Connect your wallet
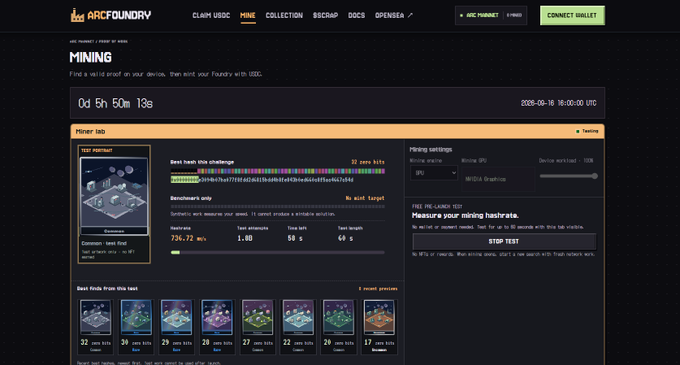Viewport: 680px width, 365px height. 572,15
